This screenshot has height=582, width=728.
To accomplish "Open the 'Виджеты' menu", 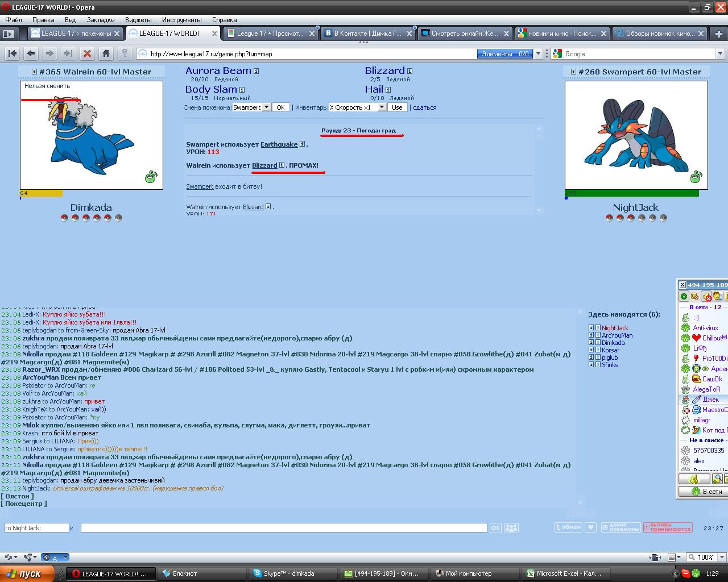I will [x=138, y=20].
